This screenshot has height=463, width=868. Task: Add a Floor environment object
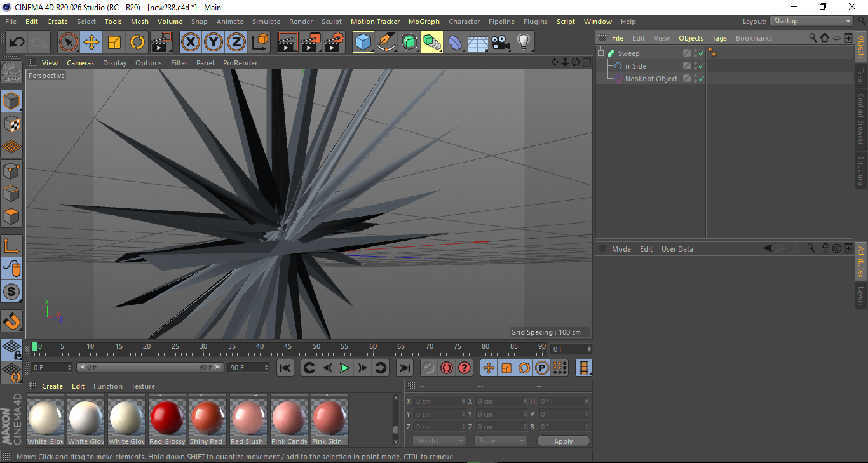[478, 43]
